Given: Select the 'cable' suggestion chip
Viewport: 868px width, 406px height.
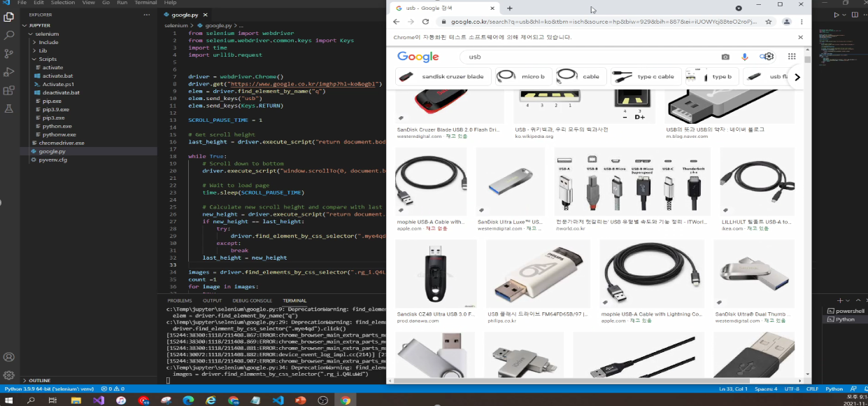Looking at the screenshot, I should pos(580,76).
